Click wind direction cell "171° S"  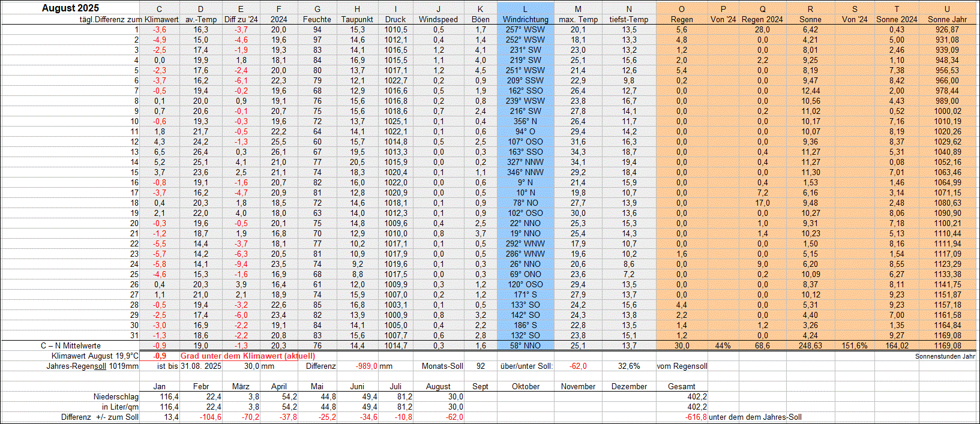[525, 294]
